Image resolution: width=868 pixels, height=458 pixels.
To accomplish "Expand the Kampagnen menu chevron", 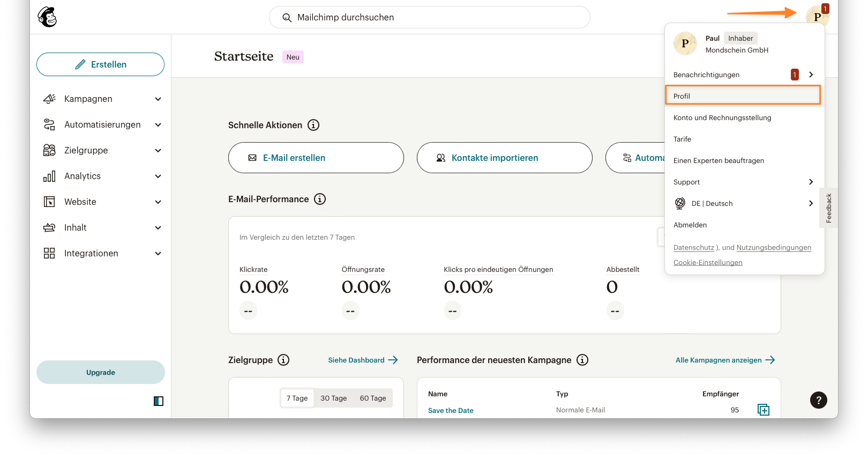I will (158, 99).
